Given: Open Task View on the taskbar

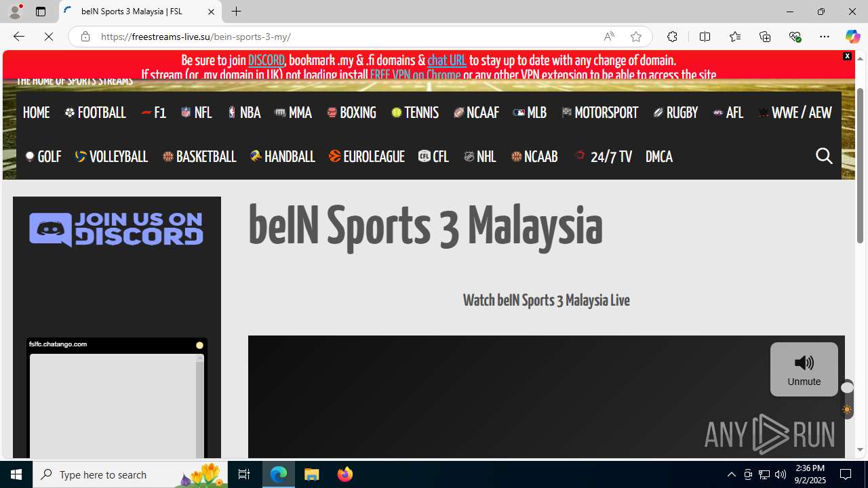Looking at the screenshot, I should (244, 474).
